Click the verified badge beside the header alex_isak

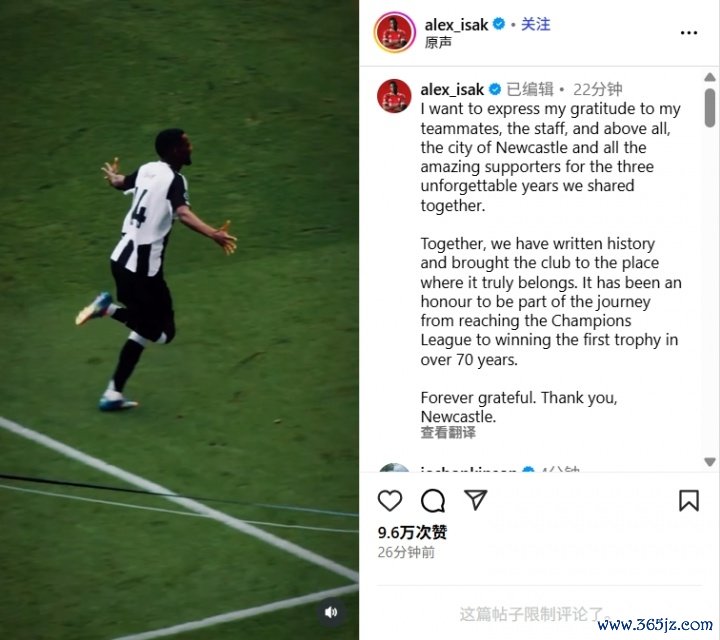(x=499, y=24)
